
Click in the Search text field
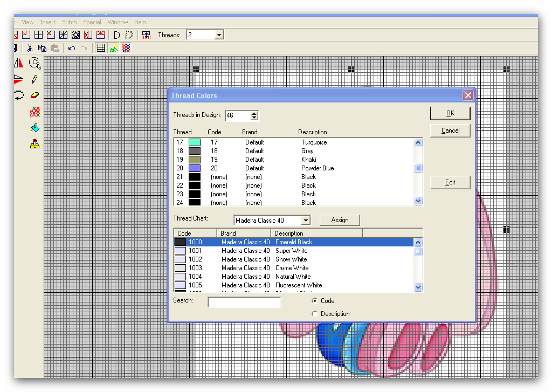coord(244,302)
